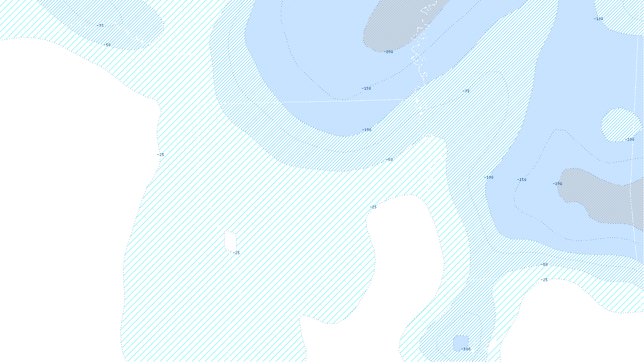
Task: Click the -50 label directly above a -25 label
Action: 544,265
